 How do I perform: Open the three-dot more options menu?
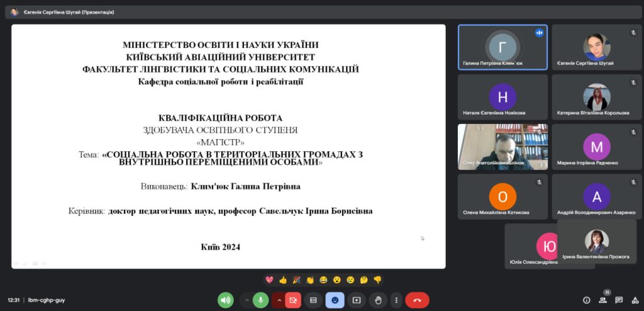[395, 300]
